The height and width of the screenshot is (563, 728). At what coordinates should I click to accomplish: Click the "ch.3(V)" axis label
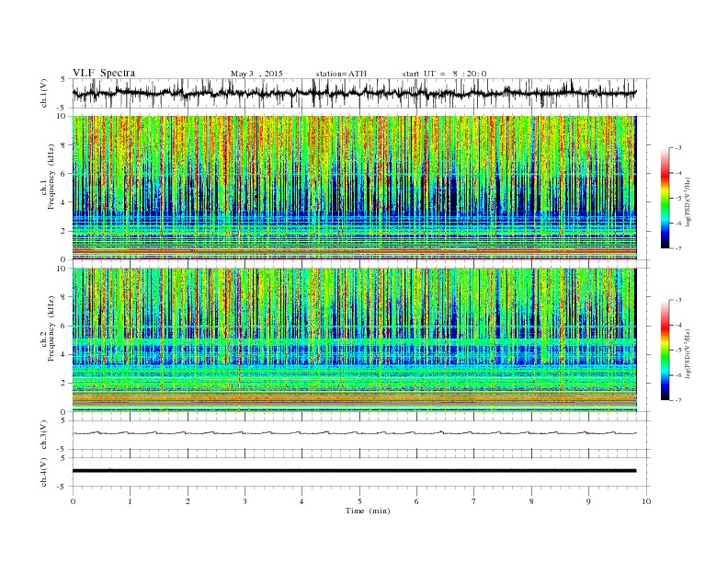(x=44, y=435)
